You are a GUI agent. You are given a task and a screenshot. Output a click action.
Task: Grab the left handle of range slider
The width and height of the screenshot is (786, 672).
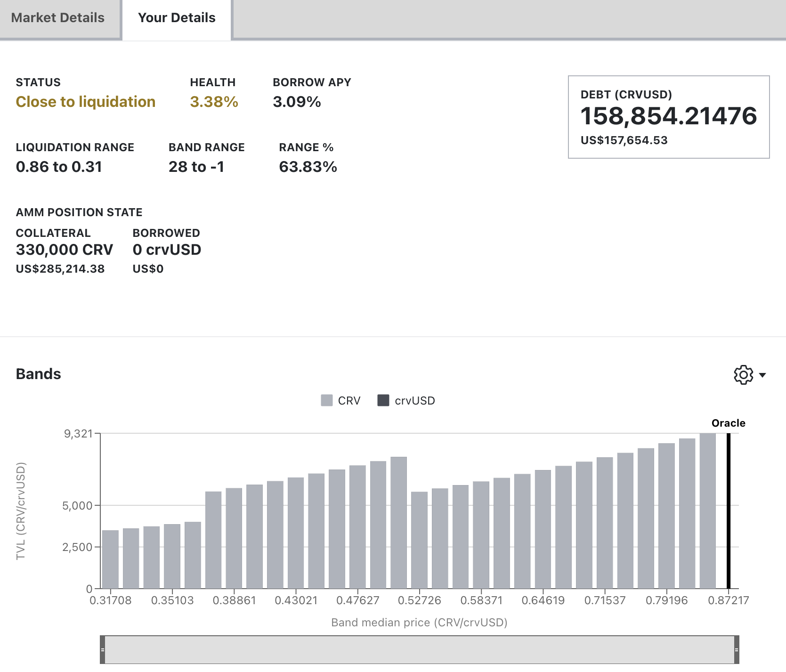pyautogui.click(x=103, y=650)
